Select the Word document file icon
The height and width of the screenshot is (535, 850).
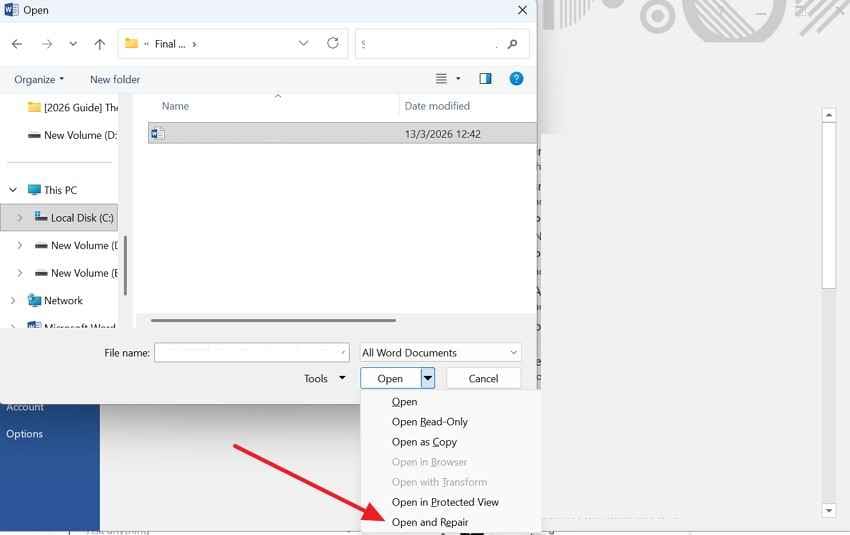(x=158, y=133)
